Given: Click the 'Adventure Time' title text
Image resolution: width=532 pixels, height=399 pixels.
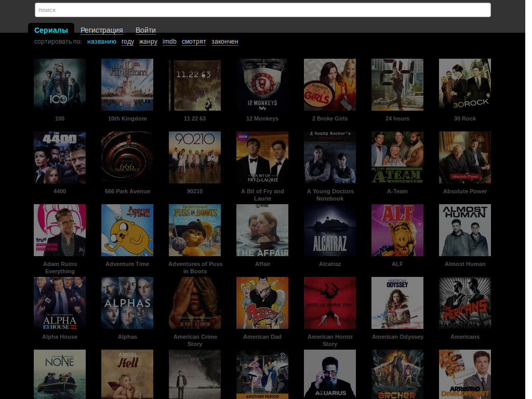Looking at the screenshot, I should click(127, 264).
